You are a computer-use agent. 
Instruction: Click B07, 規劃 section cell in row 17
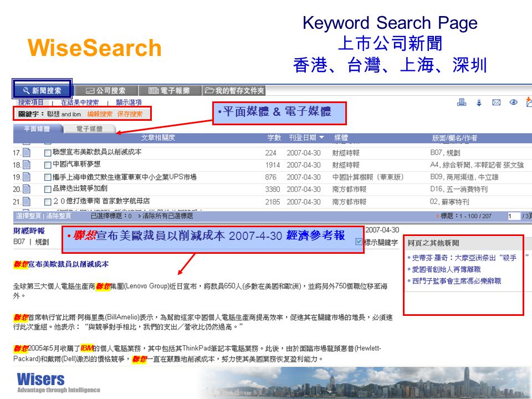(x=445, y=153)
